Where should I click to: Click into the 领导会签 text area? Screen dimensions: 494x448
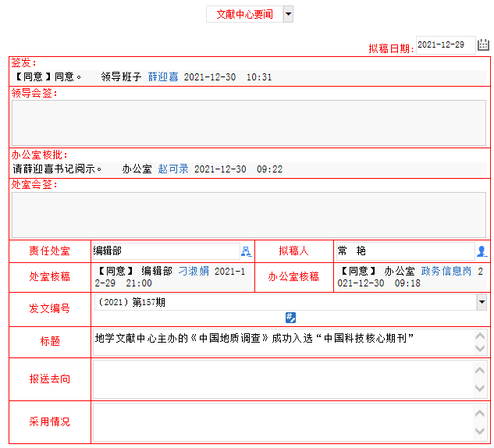[248, 123]
